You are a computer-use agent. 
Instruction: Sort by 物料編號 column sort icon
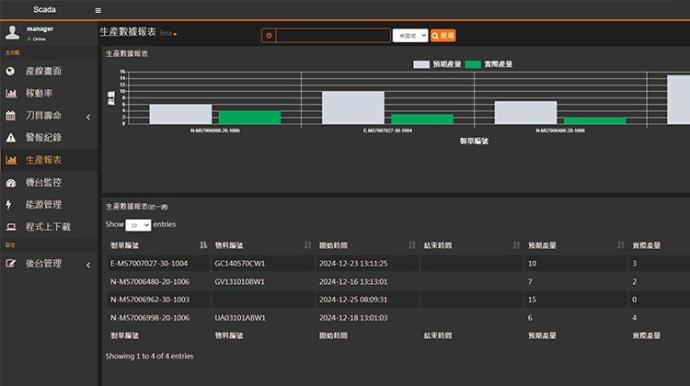[307, 245]
